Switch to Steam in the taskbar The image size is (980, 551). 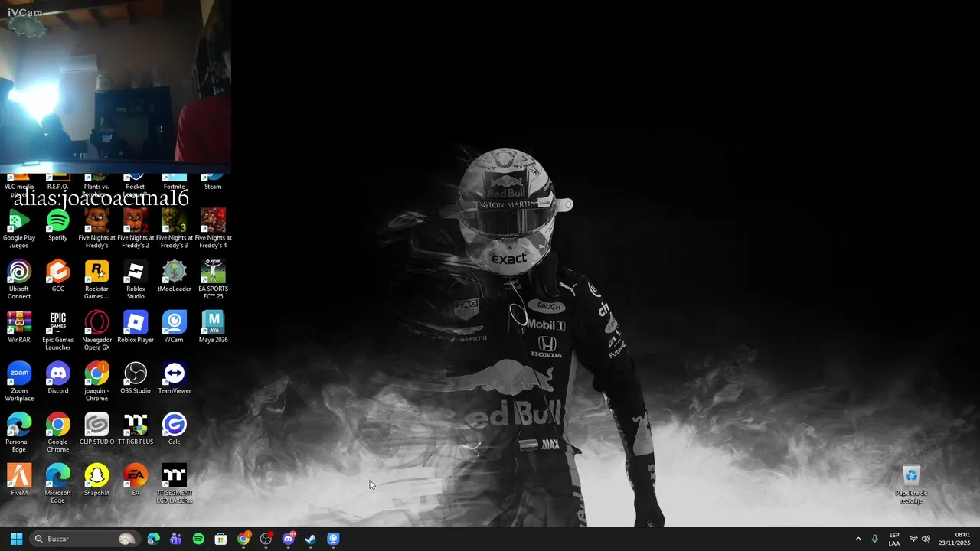(x=311, y=539)
